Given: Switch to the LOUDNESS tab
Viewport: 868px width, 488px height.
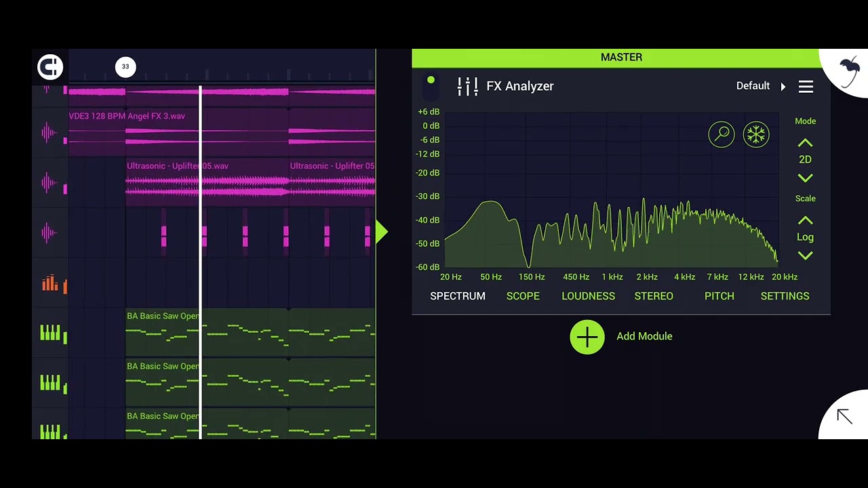Looking at the screenshot, I should pos(588,296).
